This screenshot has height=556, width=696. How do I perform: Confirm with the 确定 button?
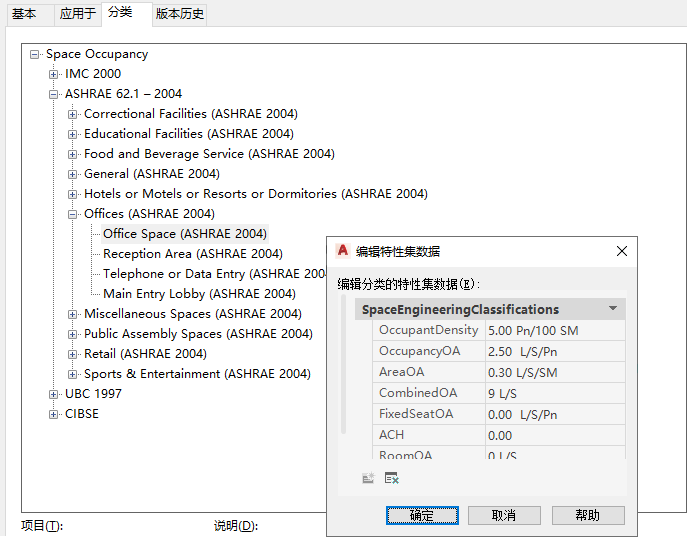coord(422,515)
